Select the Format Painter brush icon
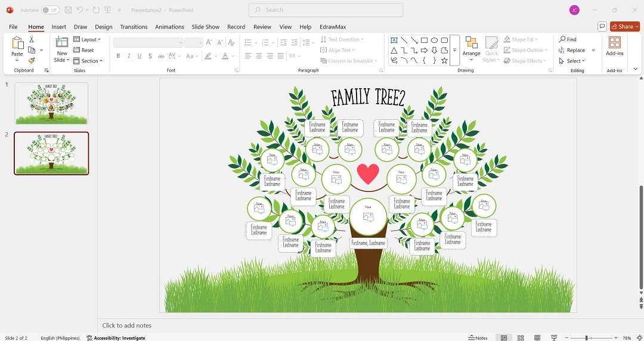Screen dimensions: 644x341 32,60
